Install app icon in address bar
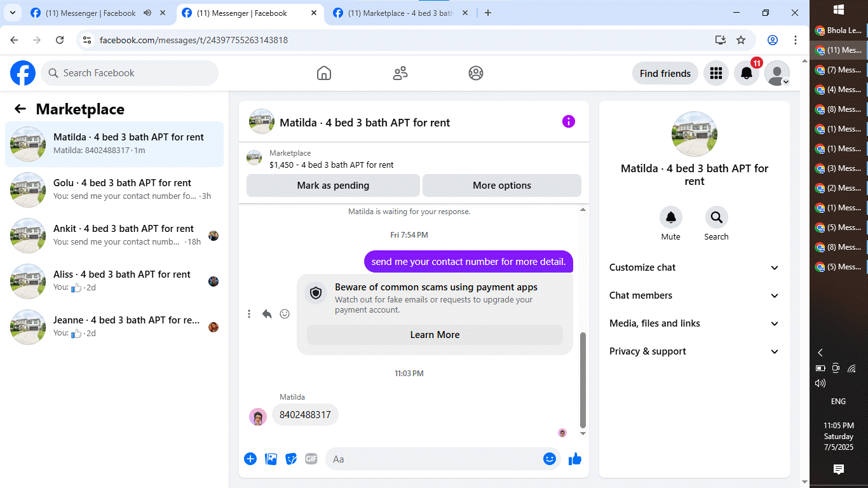The width and height of the screenshot is (868, 488). pyautogui.click(x=720, y=40)
